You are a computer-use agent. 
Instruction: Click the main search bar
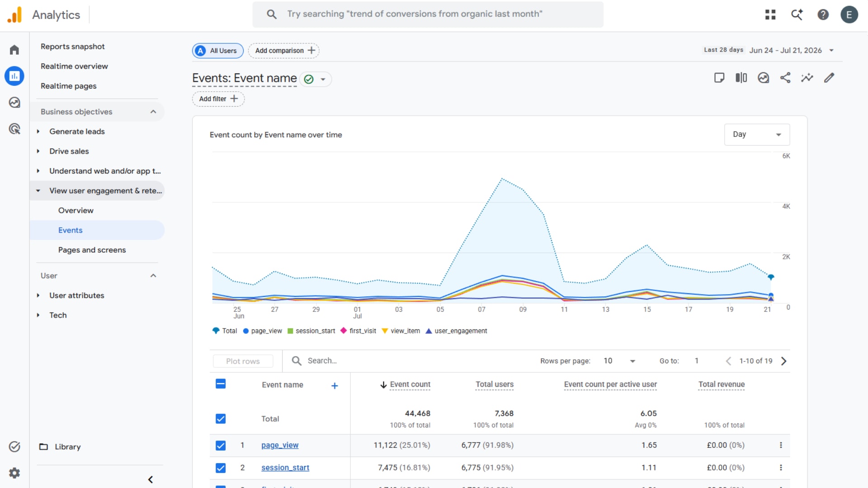(x=428, y=14)
